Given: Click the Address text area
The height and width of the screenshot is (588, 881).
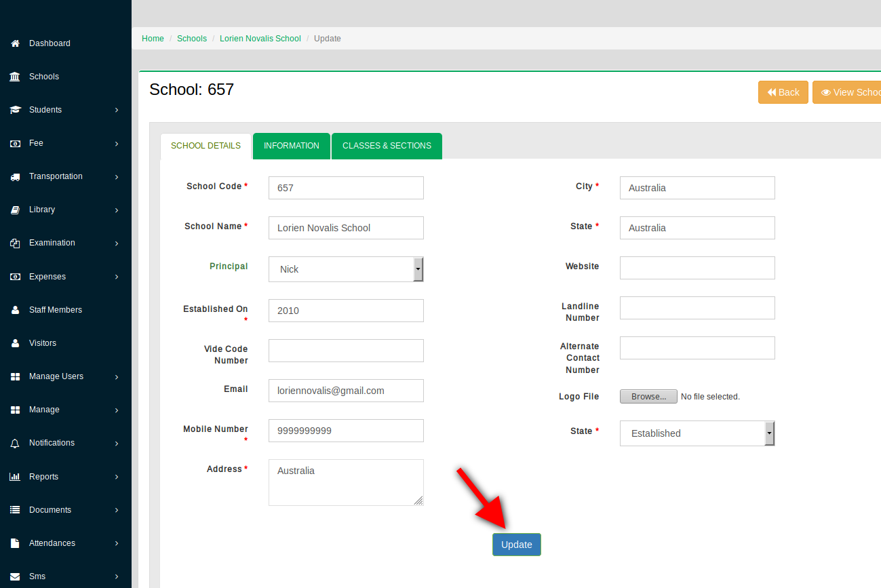Looking at the screenshot, I should click(346, 482).
